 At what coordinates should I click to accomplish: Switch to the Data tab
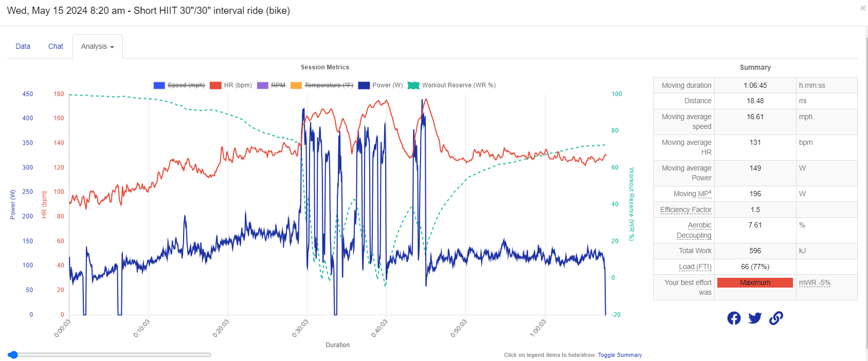tap(23, 46)
